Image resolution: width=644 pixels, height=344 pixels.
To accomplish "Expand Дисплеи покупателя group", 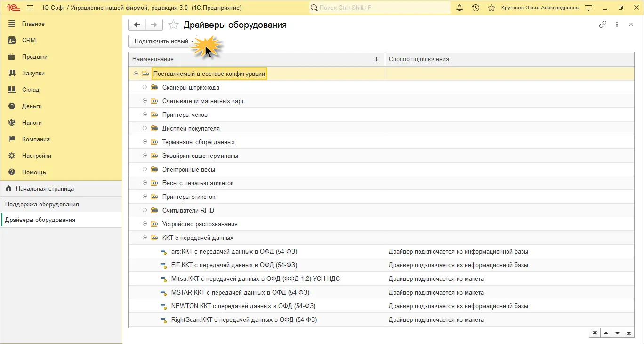I will pyautogui.click(x=145, y=128).
